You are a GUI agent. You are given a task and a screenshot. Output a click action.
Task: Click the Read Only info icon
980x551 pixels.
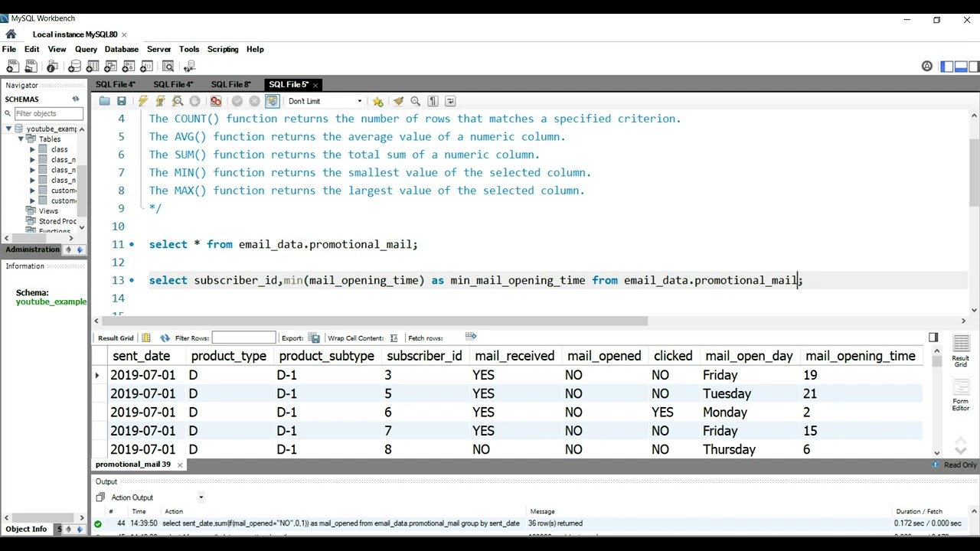(x=936, y=465)
